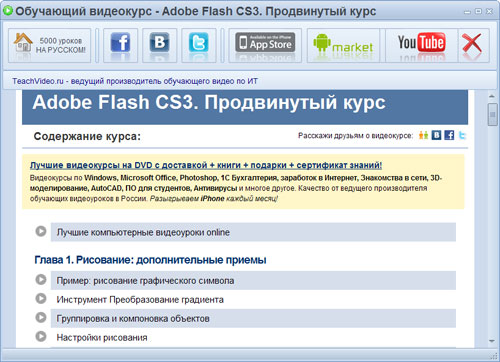Open the Facebook toolbar button
This screenshot has width=500, height=362.
(120, 45)
